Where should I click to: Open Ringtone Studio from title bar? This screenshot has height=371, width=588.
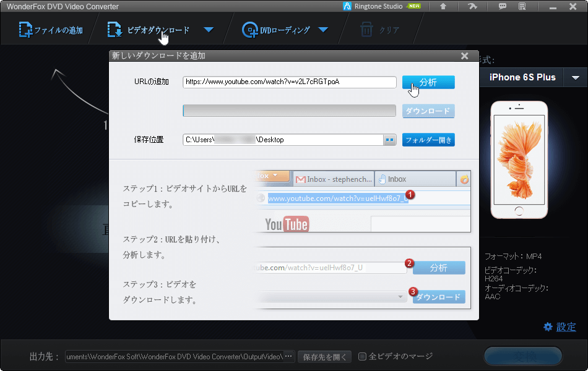382,6
